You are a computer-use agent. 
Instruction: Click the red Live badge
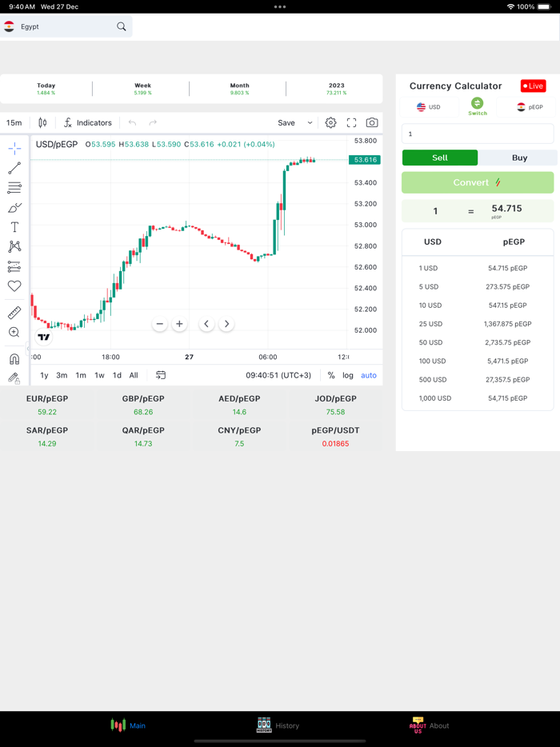click(x=533, y=86)
